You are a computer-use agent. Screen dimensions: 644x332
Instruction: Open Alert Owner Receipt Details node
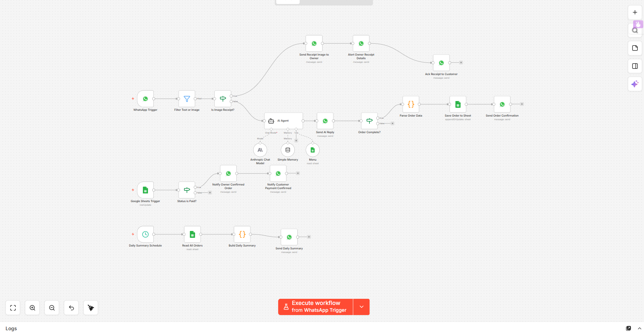[361, 43]
